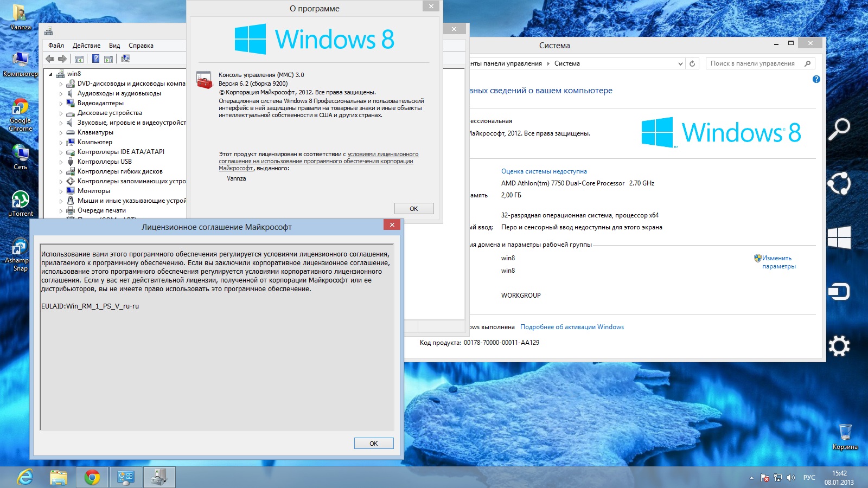Select the Ashampoo Snap desktop shortcut

point(20,255)
